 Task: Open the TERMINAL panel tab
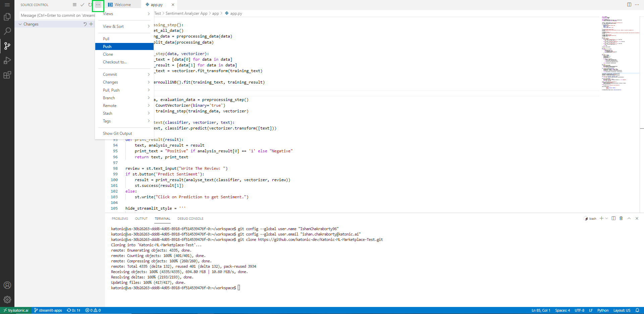click(162, 218)
